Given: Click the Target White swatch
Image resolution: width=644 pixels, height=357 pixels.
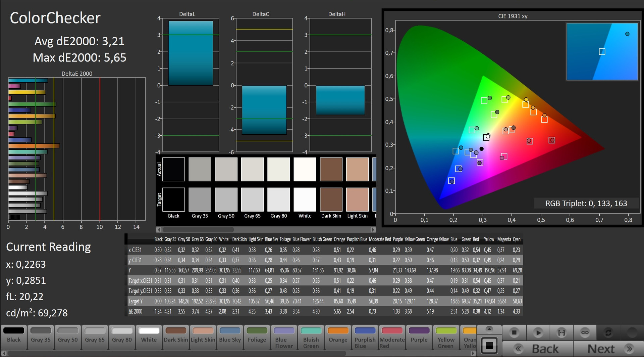Looking at the screenshot, I should [x=305, y=199].
